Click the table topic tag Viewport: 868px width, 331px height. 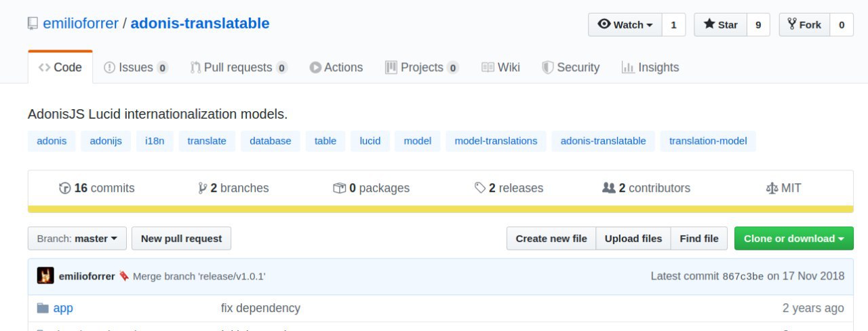click(x=325, y=141)
